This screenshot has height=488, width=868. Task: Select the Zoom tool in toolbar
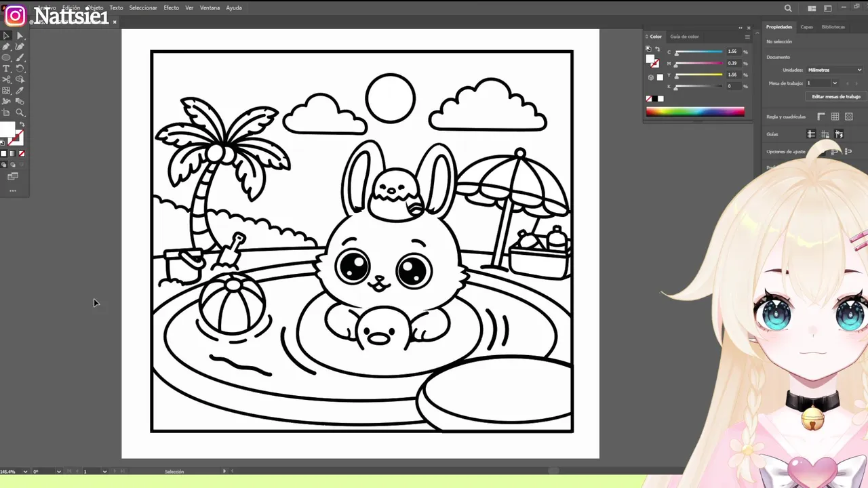(20, 113)
